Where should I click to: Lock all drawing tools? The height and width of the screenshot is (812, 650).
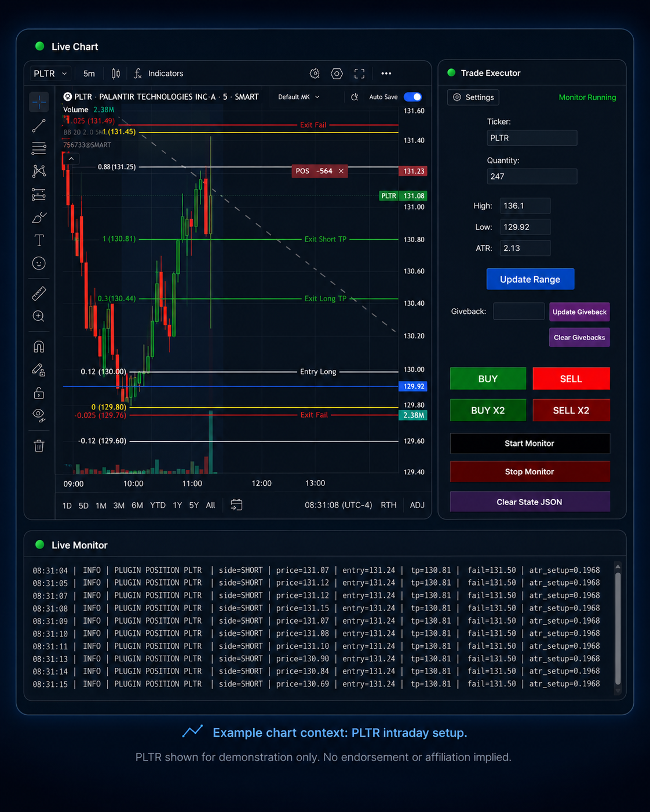(39, 393)
